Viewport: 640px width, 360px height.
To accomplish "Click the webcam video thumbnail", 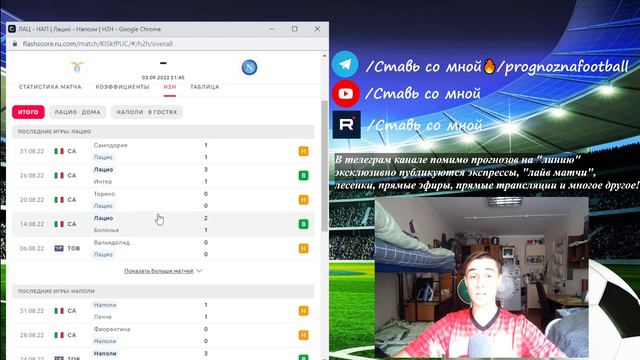I will pyautogui.click(x=482, y=278).
